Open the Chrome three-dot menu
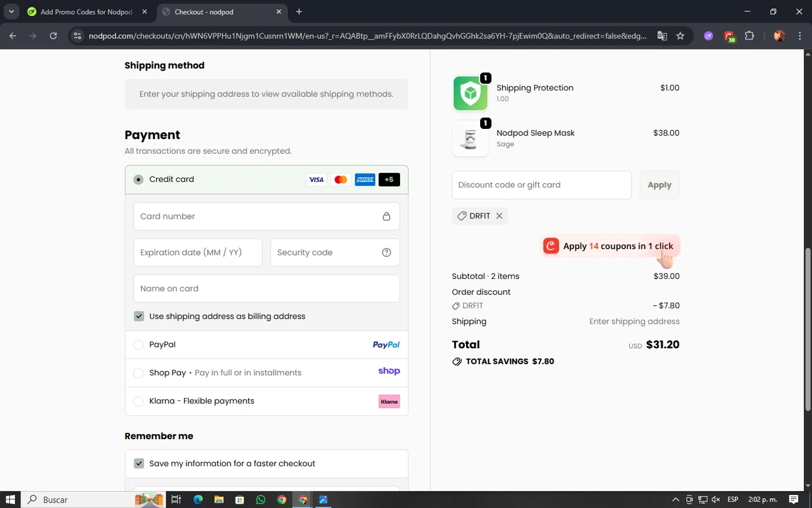 800,36
